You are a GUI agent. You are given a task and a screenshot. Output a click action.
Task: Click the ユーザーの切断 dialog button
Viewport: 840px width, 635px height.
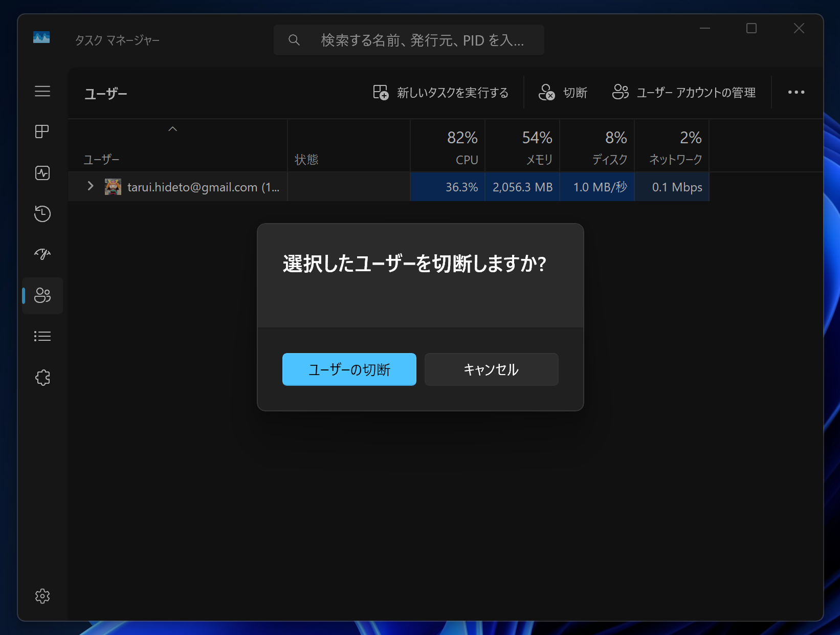pyautogui.click(x=349, y=369)
